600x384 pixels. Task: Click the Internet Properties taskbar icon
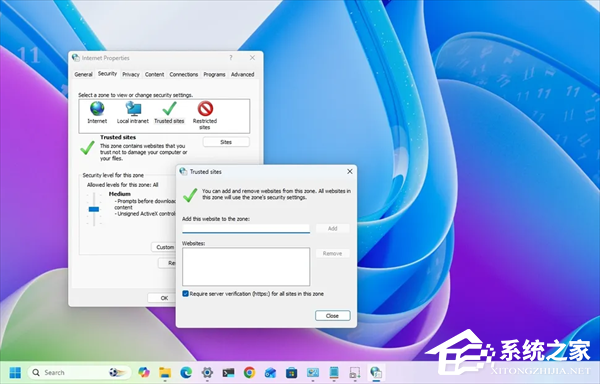coord(376,372)
